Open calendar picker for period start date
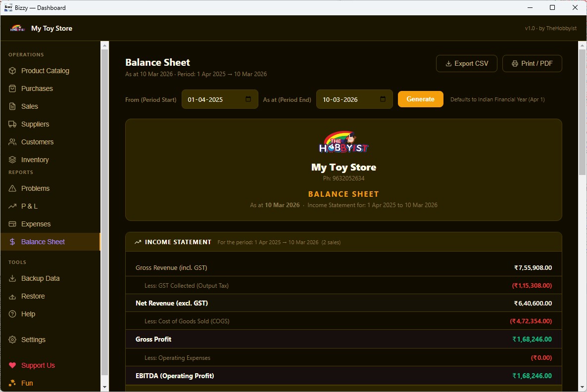587x392 pixels. click(x=248, y=99)
